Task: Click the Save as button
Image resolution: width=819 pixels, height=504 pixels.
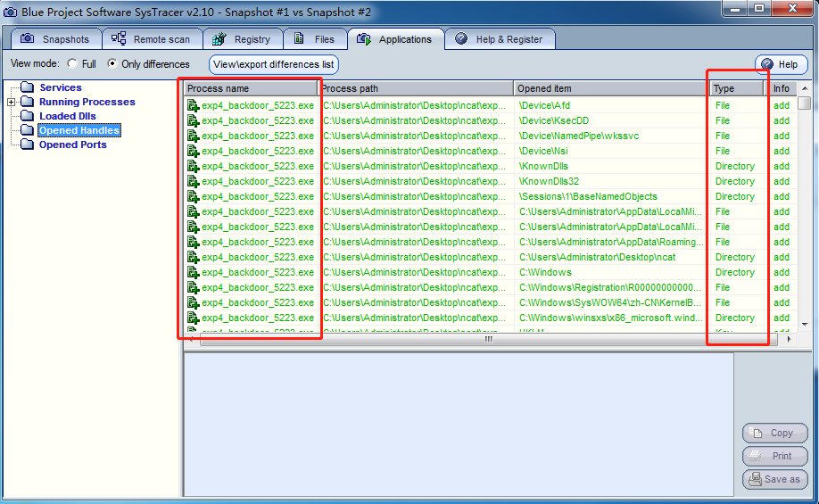Action: pos(775,479)
